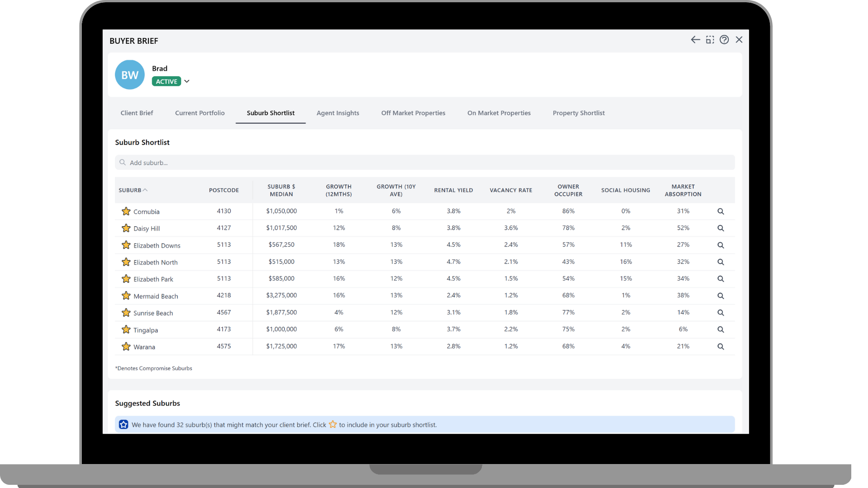Click the fullscreen expand icon in the header
Screen dimensions: 868x488
click(x=710, y=40)
